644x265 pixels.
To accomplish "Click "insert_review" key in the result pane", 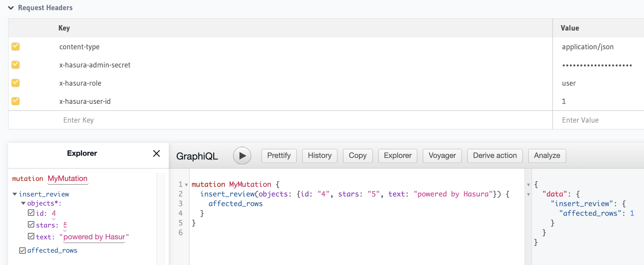I will click(582, 204).
